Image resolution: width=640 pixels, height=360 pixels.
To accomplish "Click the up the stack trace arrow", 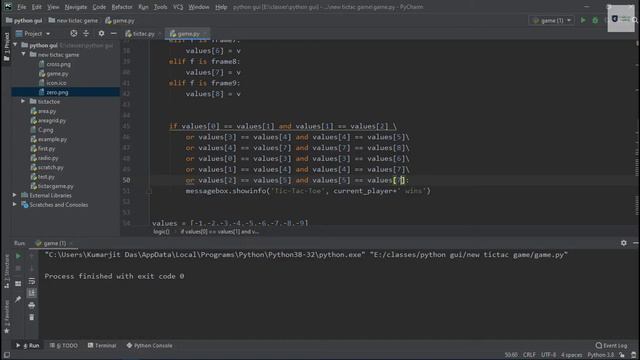I will click(32, 256).
